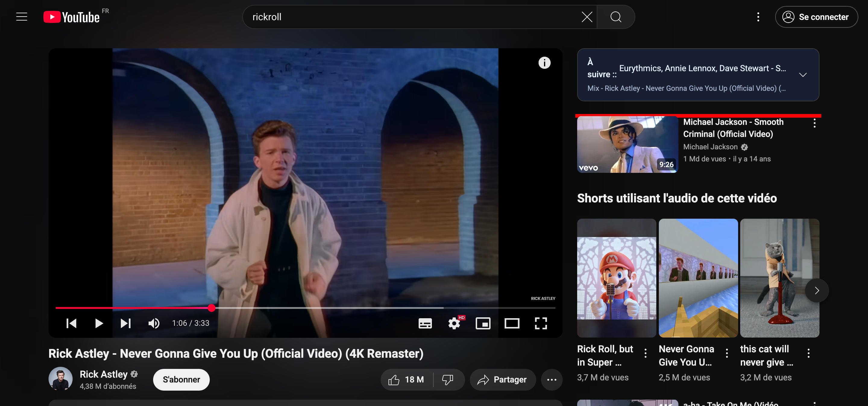Open options for Smooth Criminal video
The image size is (868, 406).
[814, 123]
